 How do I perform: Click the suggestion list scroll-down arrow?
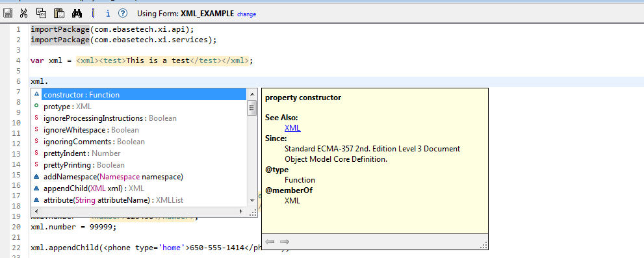(x=252, y=201)
